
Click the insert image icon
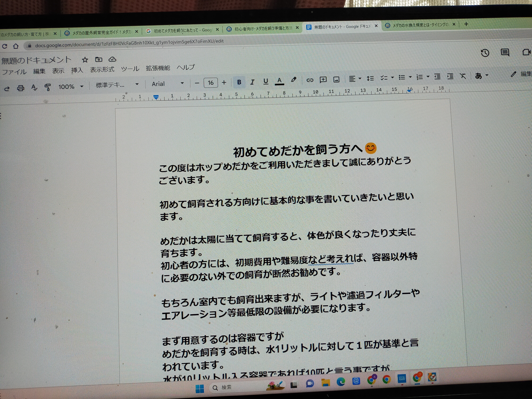(336, 79)
